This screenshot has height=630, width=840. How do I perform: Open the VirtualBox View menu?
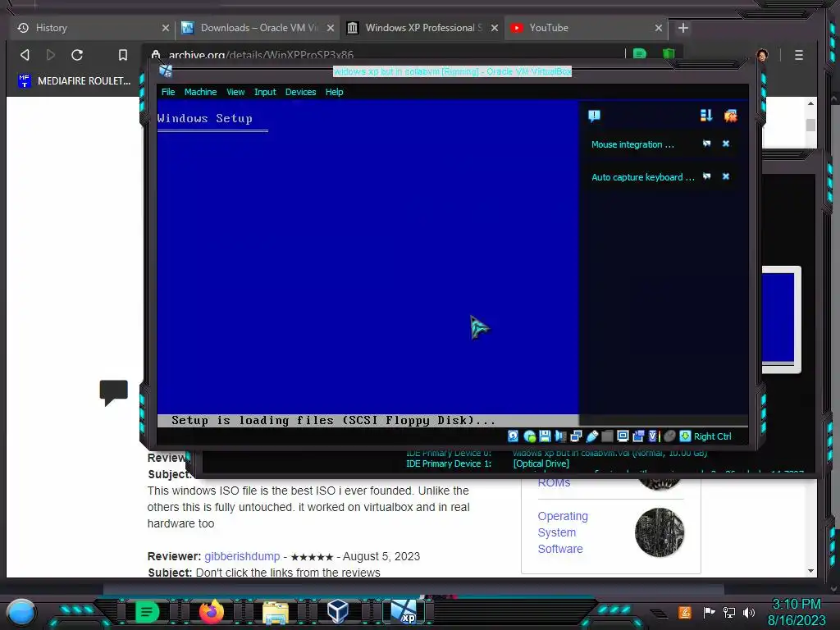(x=235, y=92)
